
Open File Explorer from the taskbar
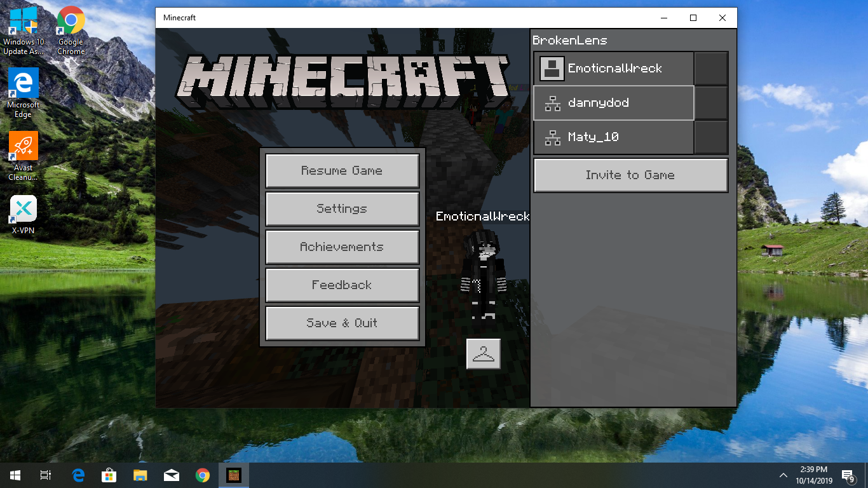tap(140, 475)
